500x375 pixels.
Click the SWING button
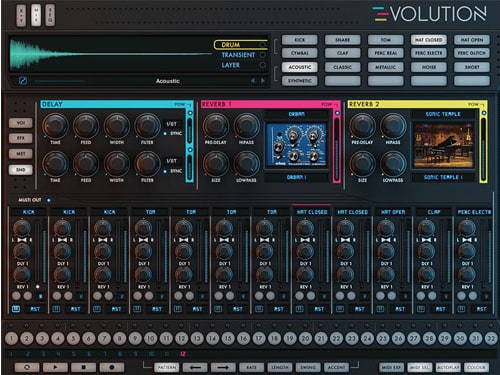(x=308, y=367)
